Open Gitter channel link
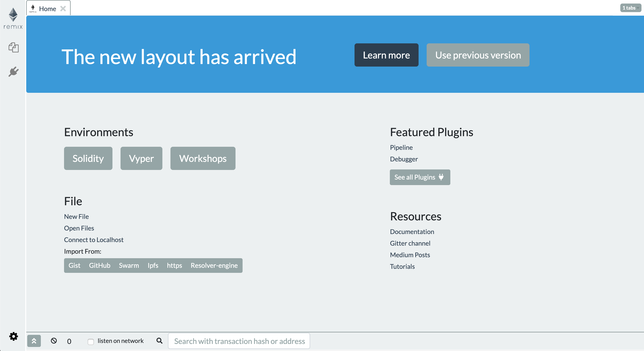Screen dimensions: 644x351 410,243
